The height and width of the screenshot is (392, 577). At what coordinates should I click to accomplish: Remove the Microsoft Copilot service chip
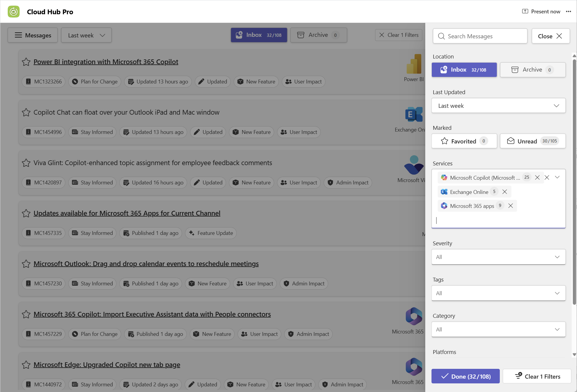click(537, 178)
